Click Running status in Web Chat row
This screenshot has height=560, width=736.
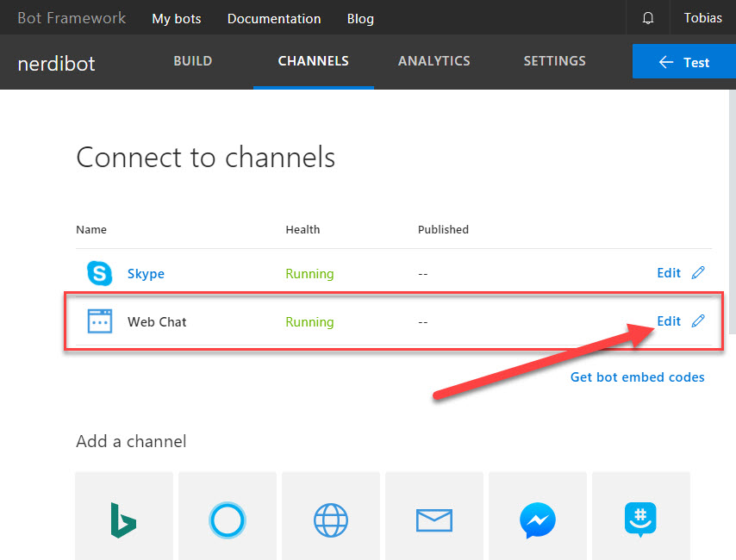[309, 322]
